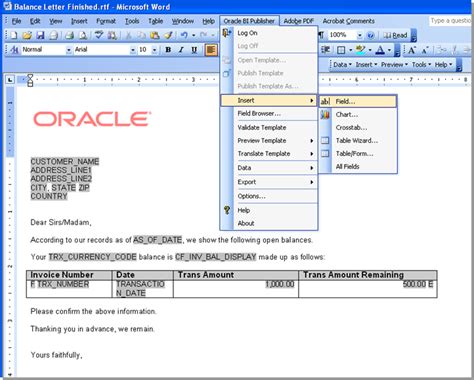The width and height of the screenshot is (474, 380).
Task: Open the border style dropdown arrow
Action: click(350, 50)
